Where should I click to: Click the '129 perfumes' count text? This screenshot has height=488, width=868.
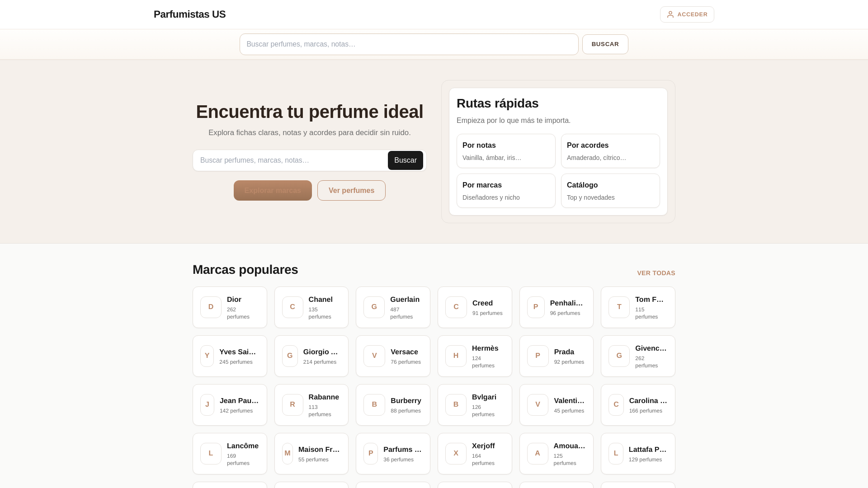(x=645, y=460)
